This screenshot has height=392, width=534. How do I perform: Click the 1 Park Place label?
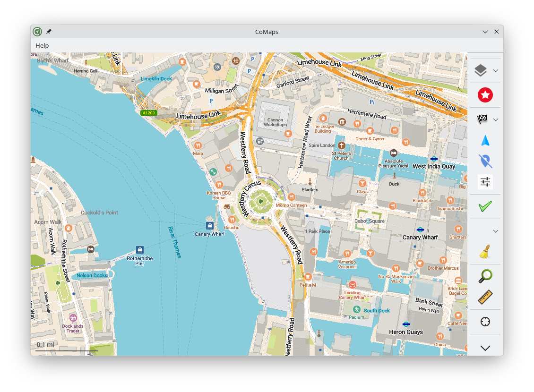pos(318,231)
